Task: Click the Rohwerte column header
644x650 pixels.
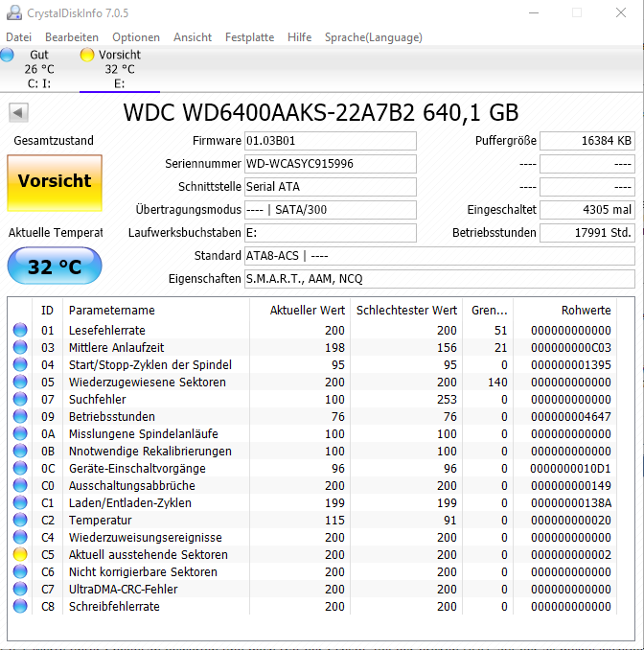Action: coord(565,310)
